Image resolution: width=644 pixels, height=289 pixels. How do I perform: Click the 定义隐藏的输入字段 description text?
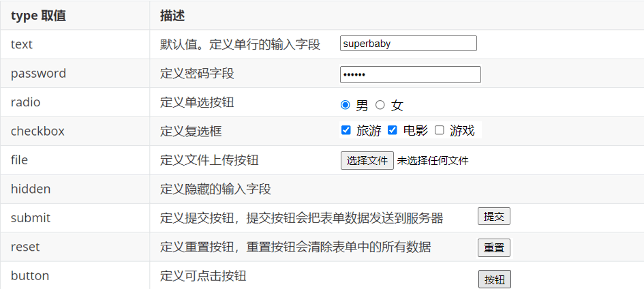(215, 189)
